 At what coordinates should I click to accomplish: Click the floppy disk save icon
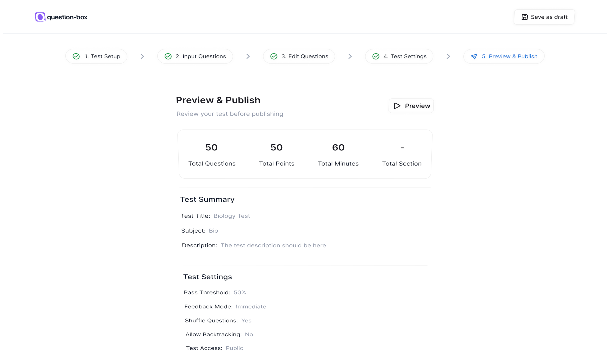pyautogui.click(x=524, y=17)
